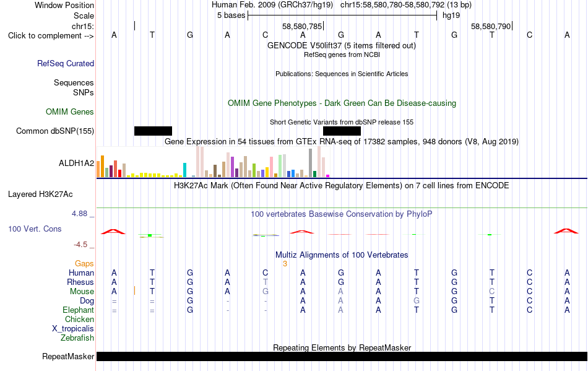This screenshot has width=588, height=371.
Task: Open the RepeatMasker track label
Action: coord(68,356)
